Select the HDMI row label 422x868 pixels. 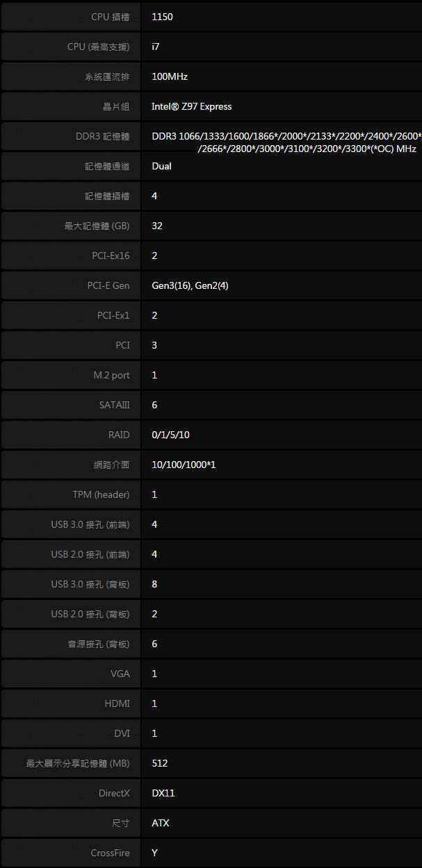(70, 703)
